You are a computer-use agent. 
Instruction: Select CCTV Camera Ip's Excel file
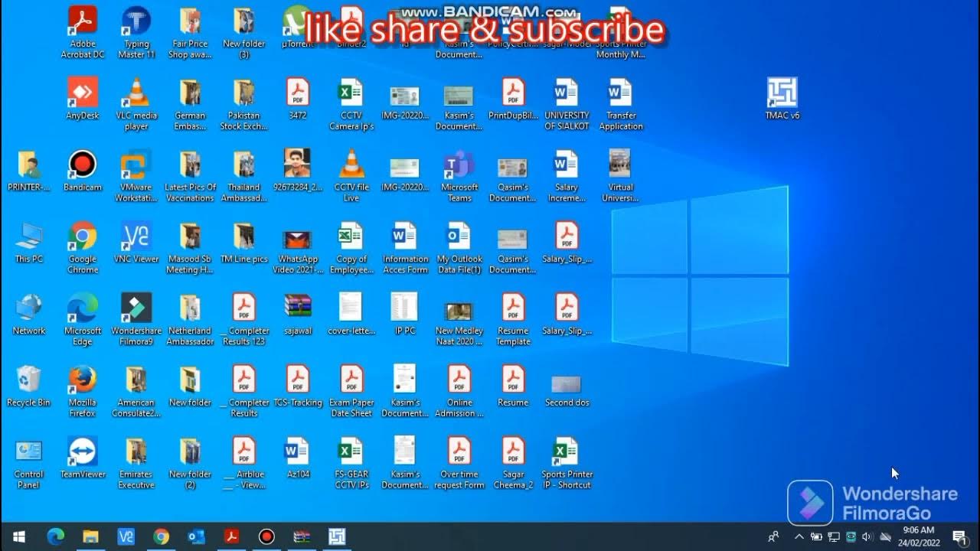351,104
